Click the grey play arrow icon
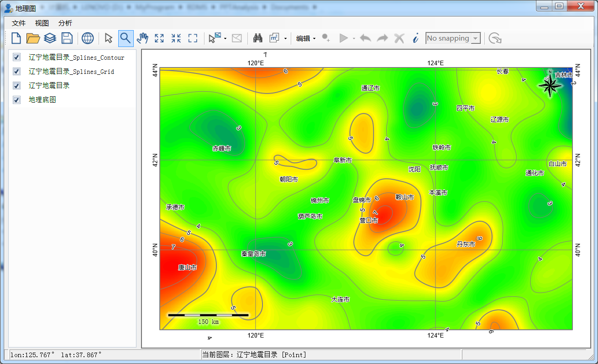This screenshot has height=364, width=598. tap(344, 38)
